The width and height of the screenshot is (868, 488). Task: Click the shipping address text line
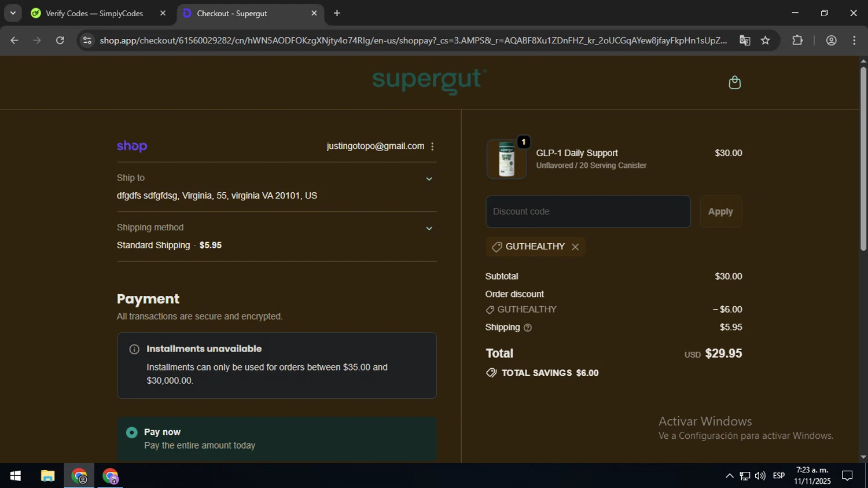click(217, 196)
